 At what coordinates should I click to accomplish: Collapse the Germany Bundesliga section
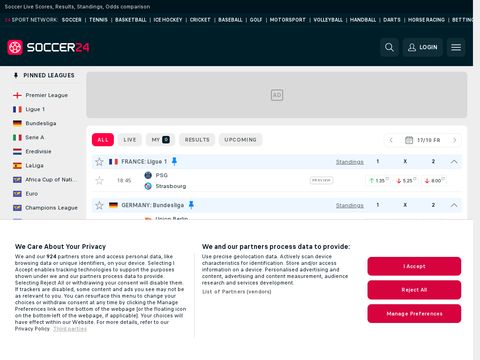(454, 205)
